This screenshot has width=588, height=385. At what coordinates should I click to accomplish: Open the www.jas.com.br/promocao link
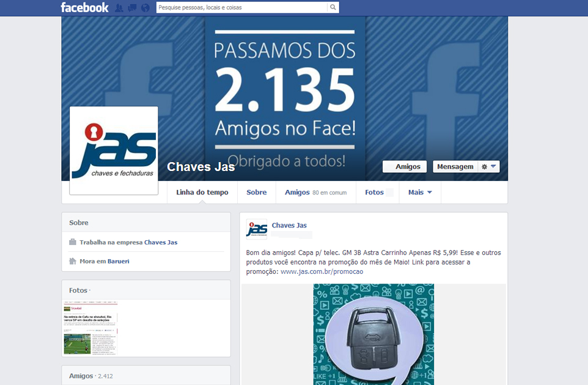pyautogui.click(x=322, y=271)
